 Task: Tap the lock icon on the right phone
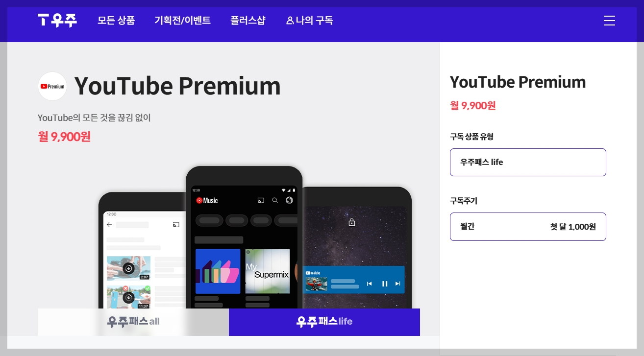tap(351, 222)
